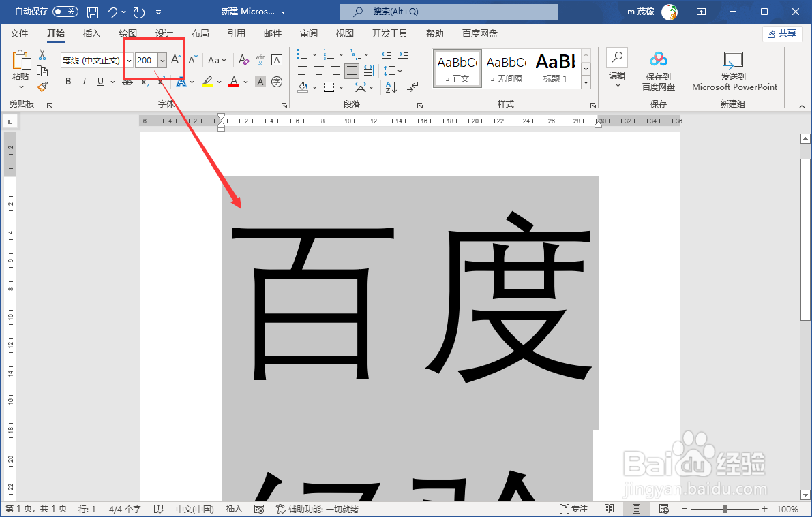Show or hide paragraph marks

(x=412, y=87)
